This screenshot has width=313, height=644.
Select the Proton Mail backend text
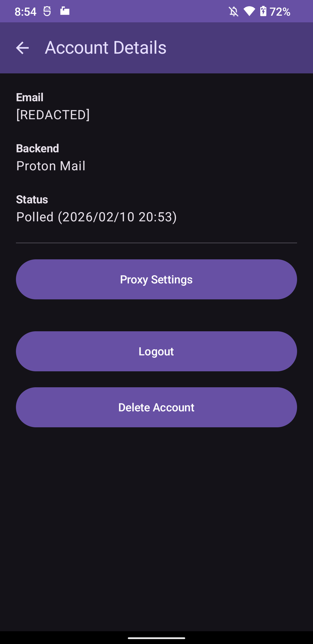point(51,166)
